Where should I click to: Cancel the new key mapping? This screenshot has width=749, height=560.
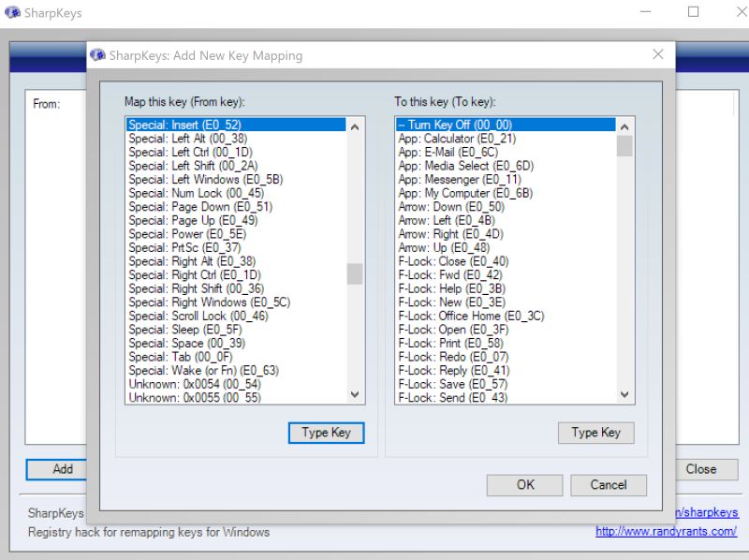click(609, 485)
